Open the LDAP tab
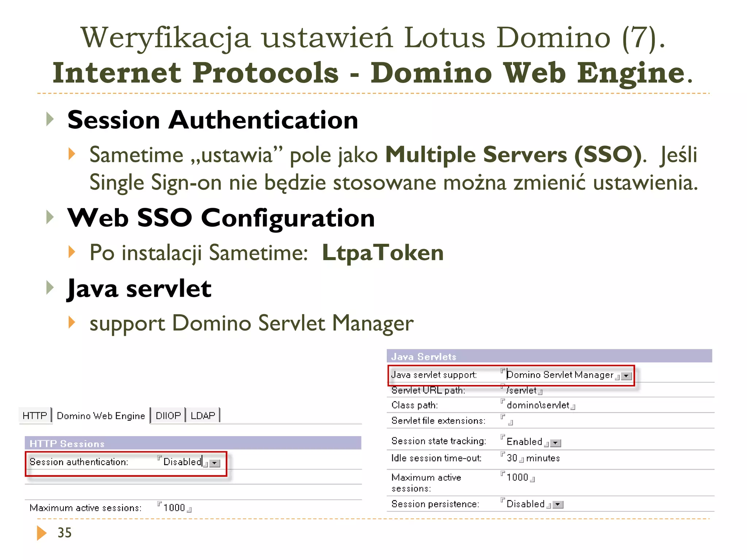Screen dimensions: 747x560 (x=203, y=416)
